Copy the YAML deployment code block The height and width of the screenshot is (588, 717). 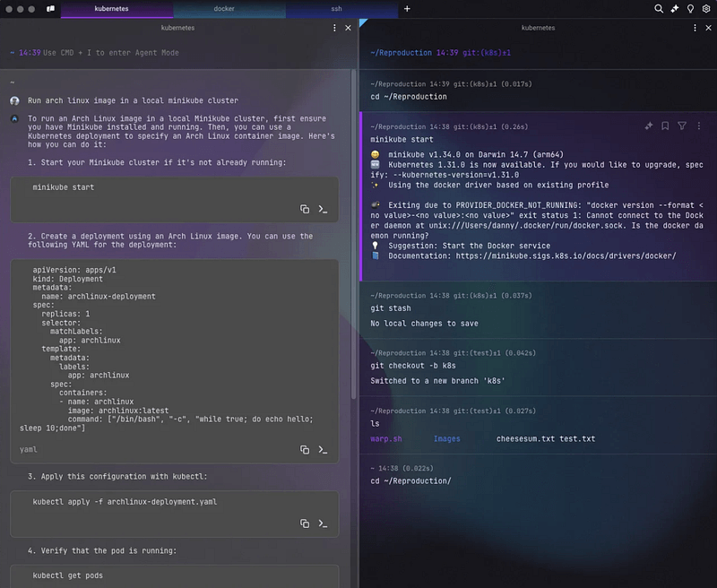[x=305, y=449]
